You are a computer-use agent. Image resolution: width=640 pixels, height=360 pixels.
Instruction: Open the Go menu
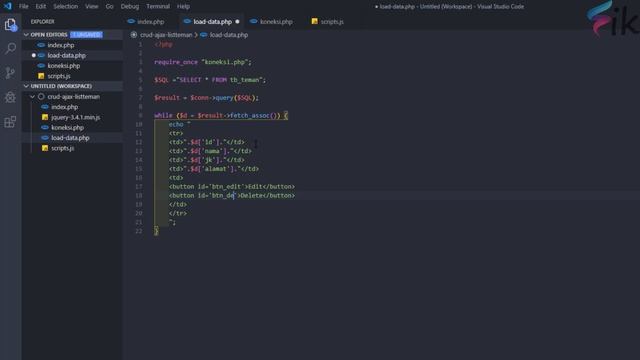click(109, 6)
